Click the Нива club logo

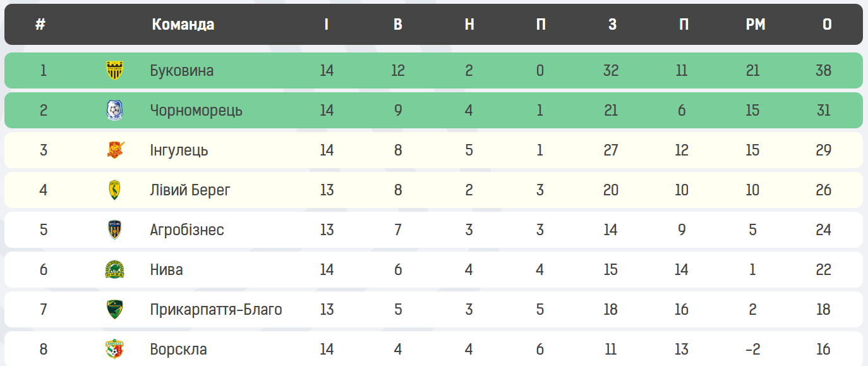(x=114, y=270)
